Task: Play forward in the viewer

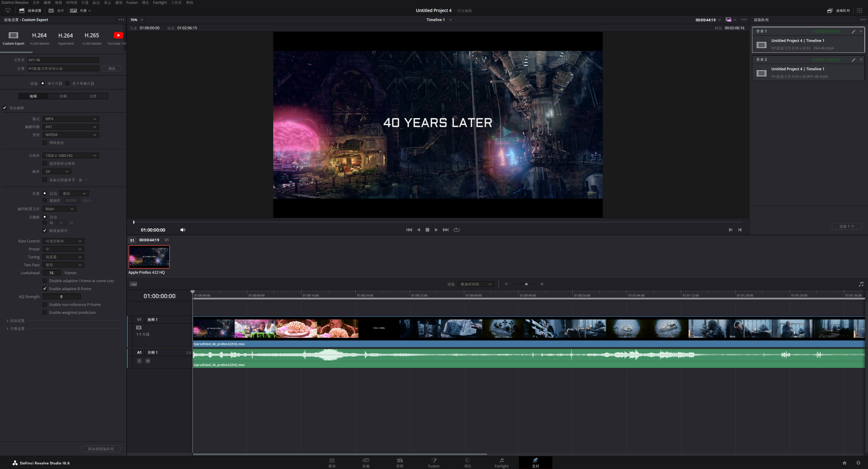Action: (x=436, y=230)
